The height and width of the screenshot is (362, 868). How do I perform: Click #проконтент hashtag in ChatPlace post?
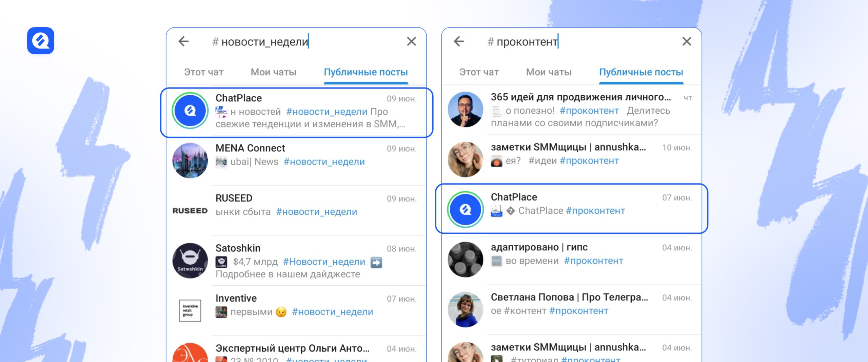pyautogui.click(x=595, y=211)
